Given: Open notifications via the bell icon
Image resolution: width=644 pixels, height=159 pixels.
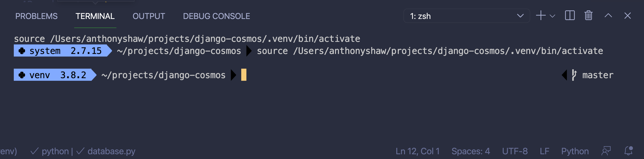Looking at the screenshot, I should [x=628, y=151].
